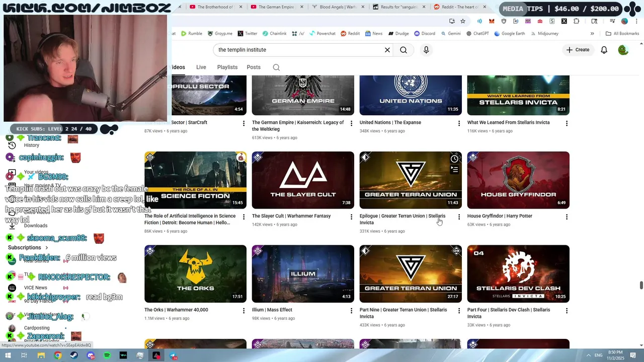Image resolution: width=644 pixels, height=362 pixels.
Task: Open Telegram from the taskbar
Action: (173, 355)
